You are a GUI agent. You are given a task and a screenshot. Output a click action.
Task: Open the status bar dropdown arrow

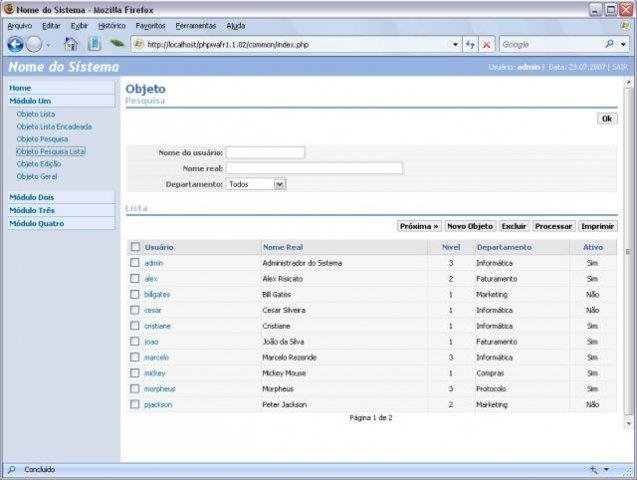607,469
